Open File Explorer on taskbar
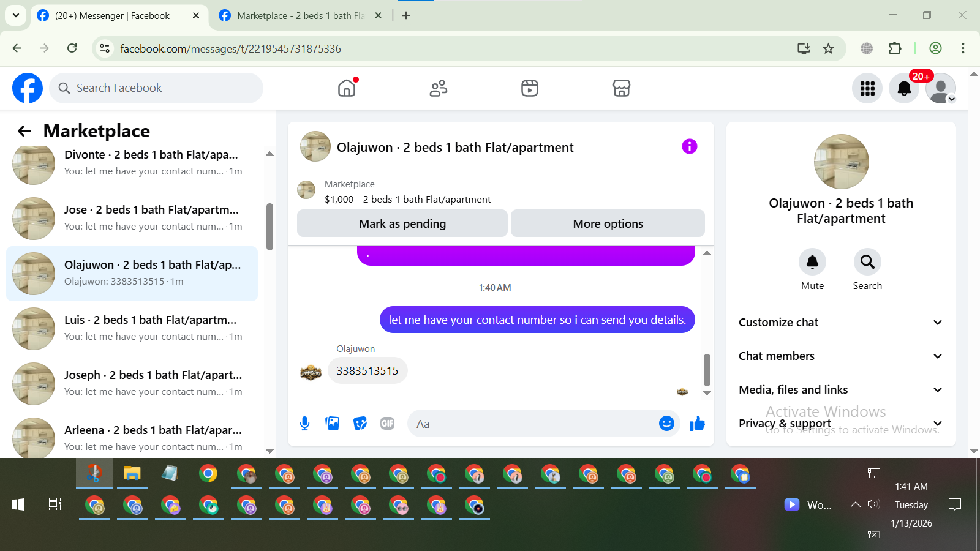 (132, 473)
